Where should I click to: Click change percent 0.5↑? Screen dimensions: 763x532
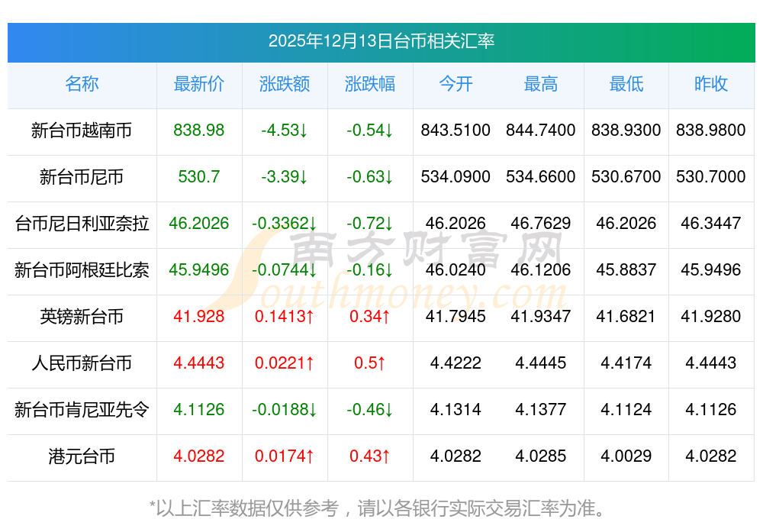coord(370,363)
